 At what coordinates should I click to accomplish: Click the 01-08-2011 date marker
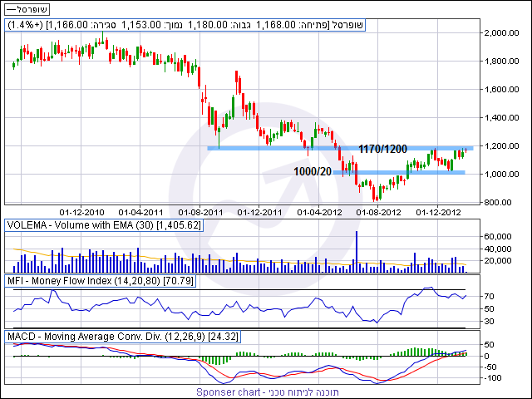coord(199,212)
